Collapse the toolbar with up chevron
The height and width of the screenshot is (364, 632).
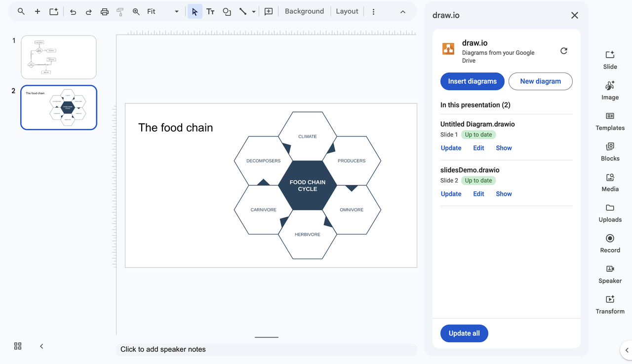403,11
